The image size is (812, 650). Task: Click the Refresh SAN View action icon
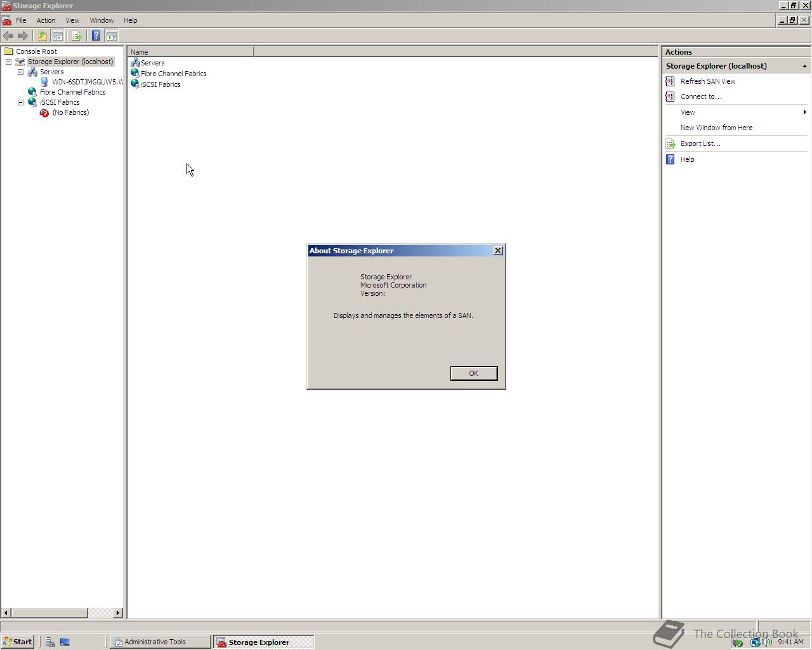(x=670, y=81)
